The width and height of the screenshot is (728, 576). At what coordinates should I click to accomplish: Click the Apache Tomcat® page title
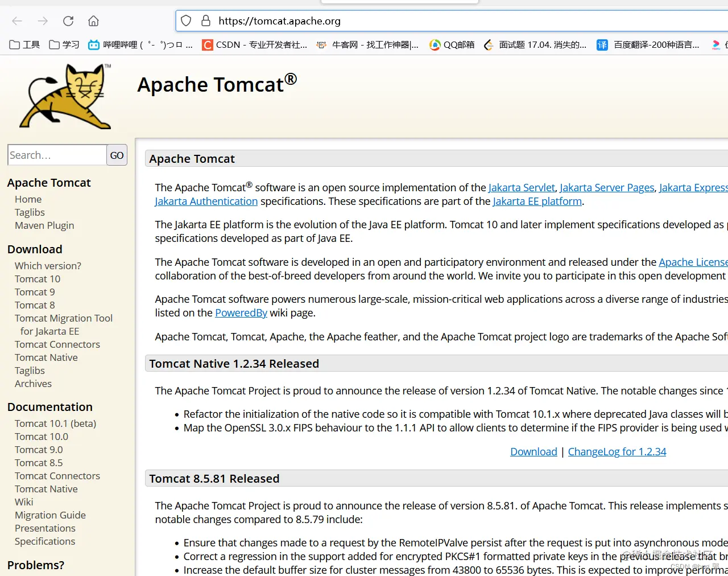pyautogui.click(x=217, y=84)
